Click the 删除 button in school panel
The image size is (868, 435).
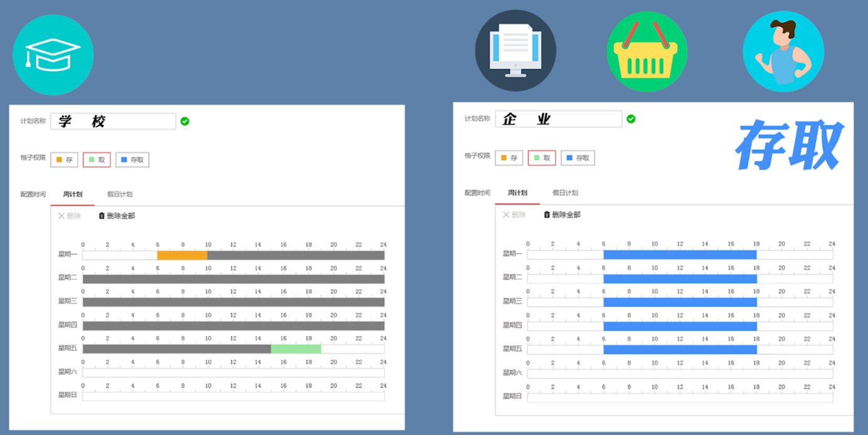(x=70, y=216)
